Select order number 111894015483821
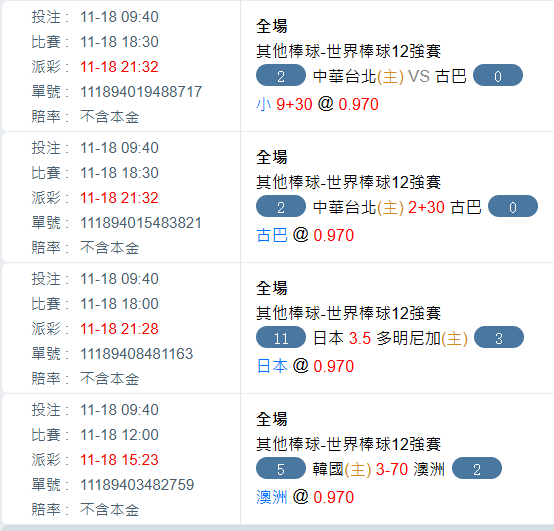The image size is (554, 531). click(141, 223)
